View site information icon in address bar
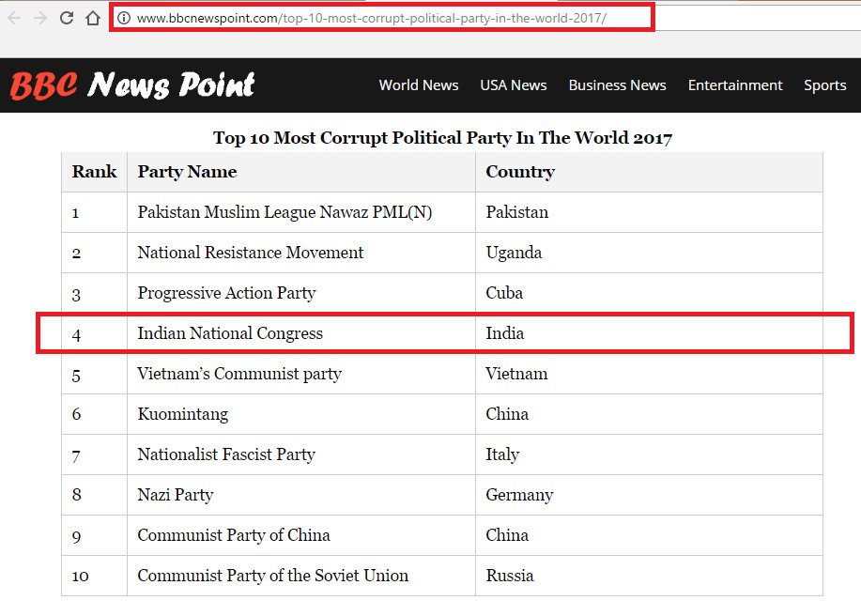The height and width of the screenshot is (616, 861). point(124,18)
